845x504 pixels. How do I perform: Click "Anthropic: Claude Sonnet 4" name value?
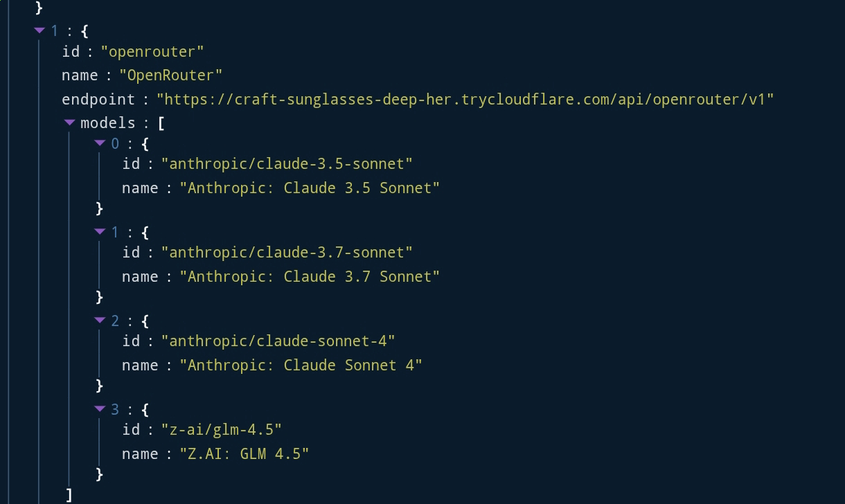coord(301,365)
